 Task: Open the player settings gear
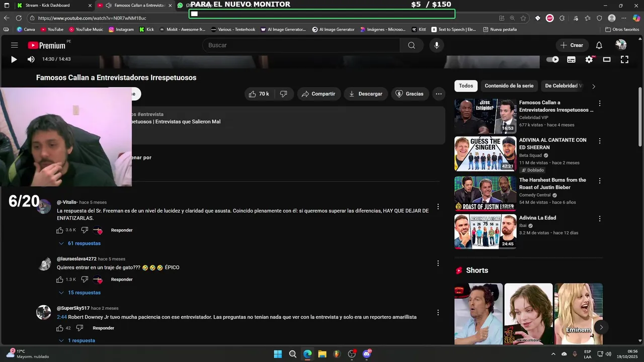[x=589, y=59]
